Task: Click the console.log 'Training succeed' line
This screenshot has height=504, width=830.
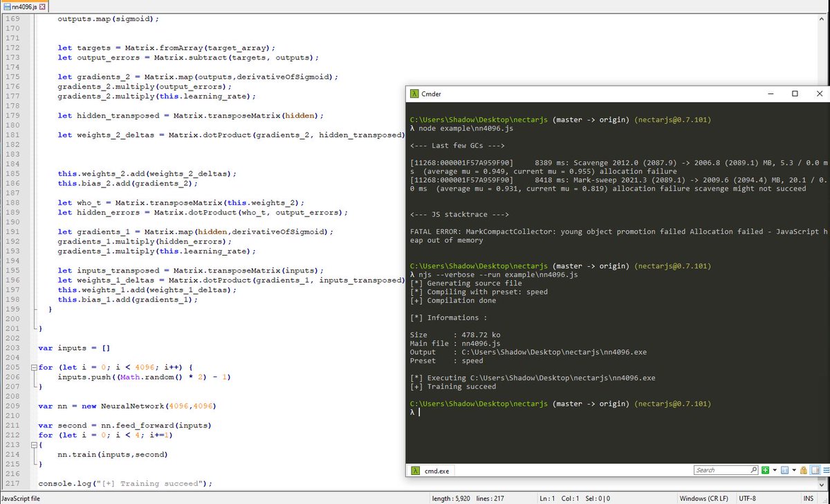Action: point(125,483)
